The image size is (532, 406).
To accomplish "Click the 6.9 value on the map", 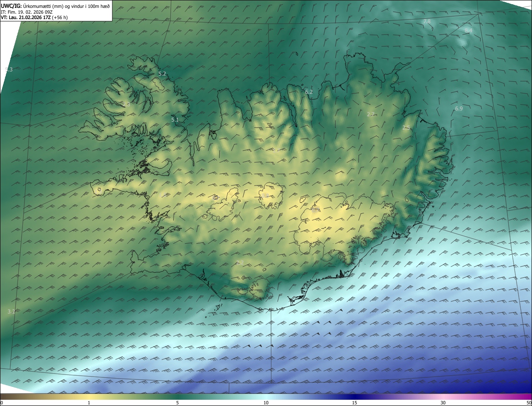I will (459, 109).
